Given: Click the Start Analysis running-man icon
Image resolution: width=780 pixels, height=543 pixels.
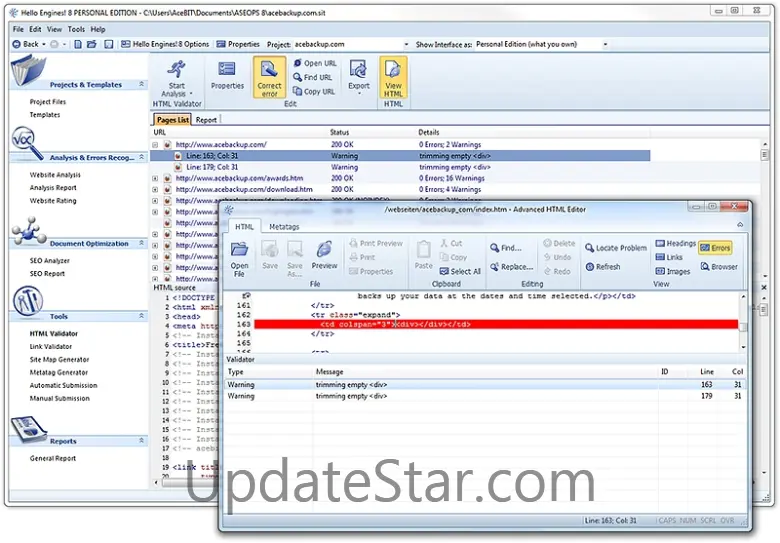Looking at the screenshot, I should [176, 70].
